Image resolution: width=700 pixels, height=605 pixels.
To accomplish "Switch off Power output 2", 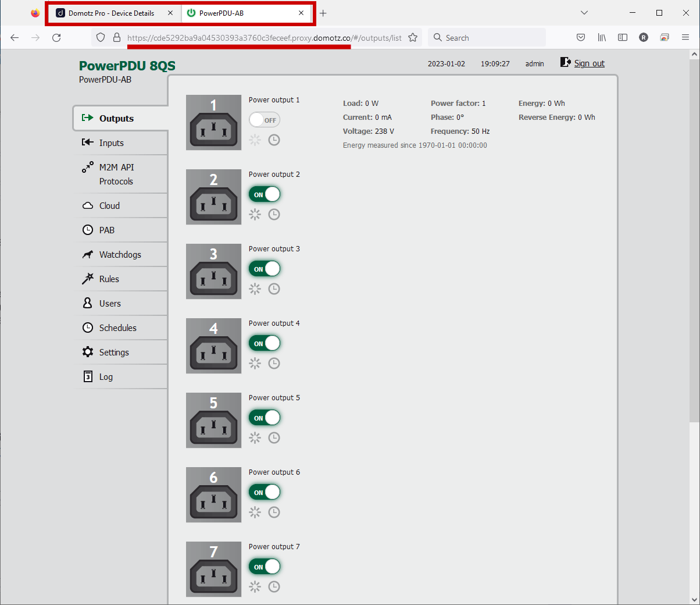I will click(265, 194).
